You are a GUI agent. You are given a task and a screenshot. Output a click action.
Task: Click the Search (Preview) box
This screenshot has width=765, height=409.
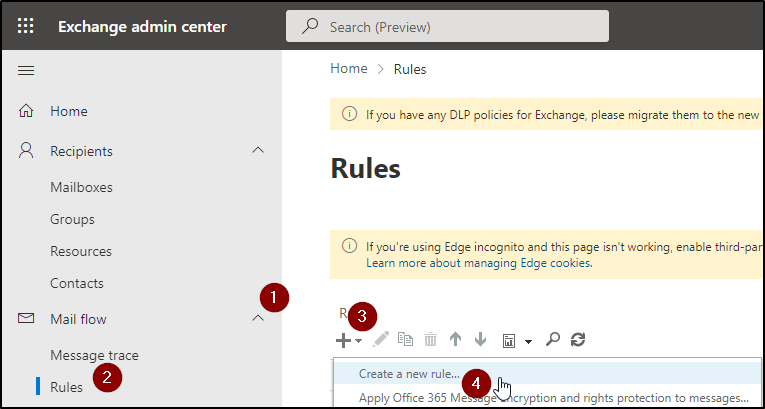pyautogui.click(x=446, y=26)
